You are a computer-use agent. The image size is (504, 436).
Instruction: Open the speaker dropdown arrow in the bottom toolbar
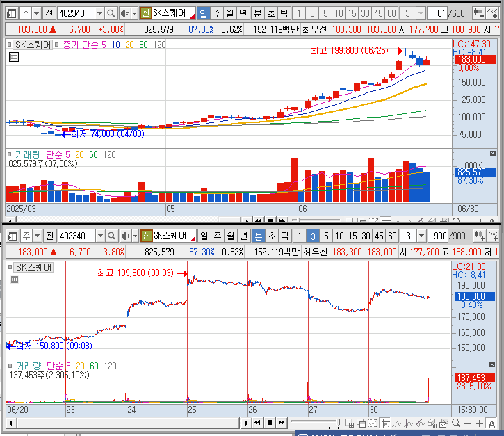(135, 236)
